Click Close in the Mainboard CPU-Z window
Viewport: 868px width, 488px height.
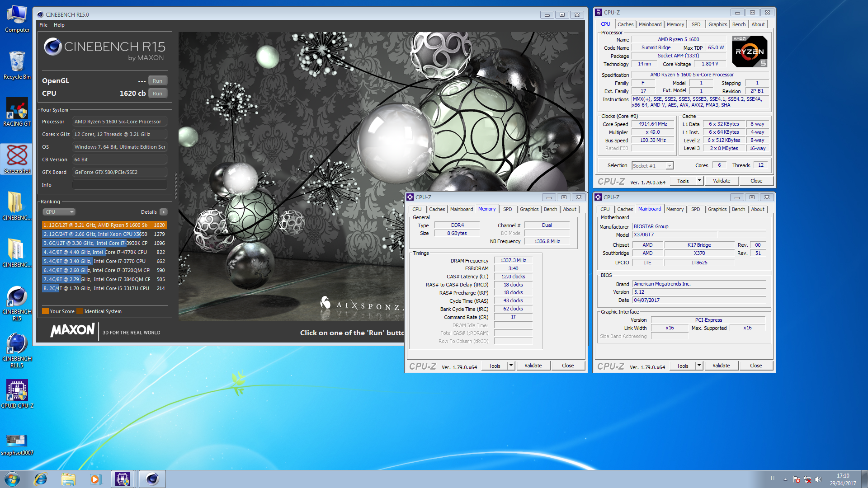click(x=756, y=366)
